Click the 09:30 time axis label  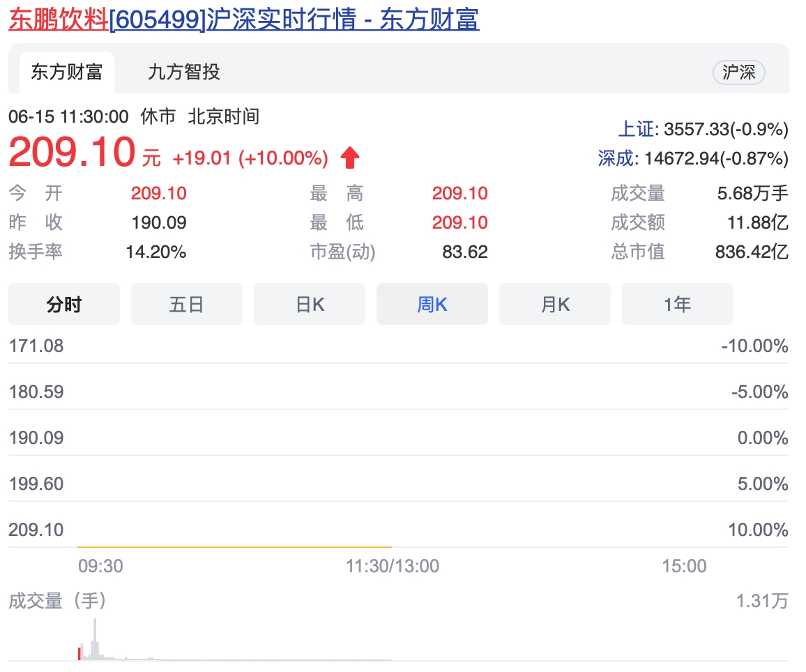point(100,566)
